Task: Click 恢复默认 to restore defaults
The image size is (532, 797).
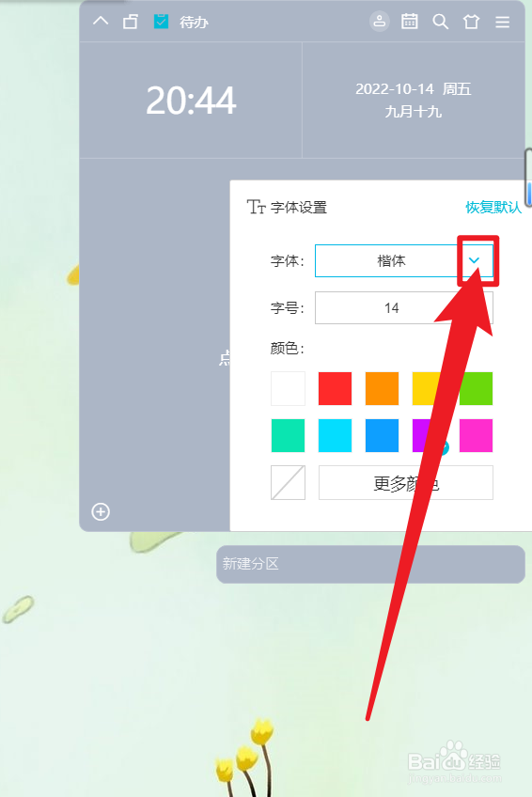Action: (x=493, y=208)
